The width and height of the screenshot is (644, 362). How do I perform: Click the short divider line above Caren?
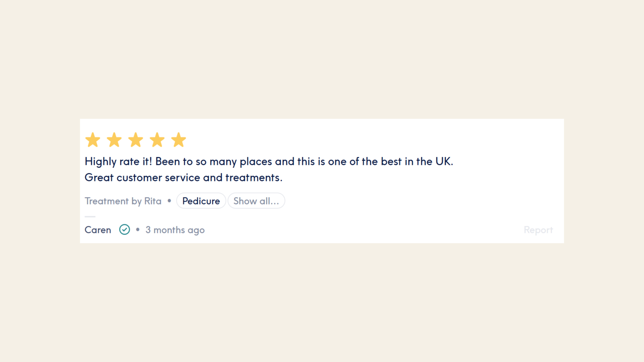pos(90,217)
